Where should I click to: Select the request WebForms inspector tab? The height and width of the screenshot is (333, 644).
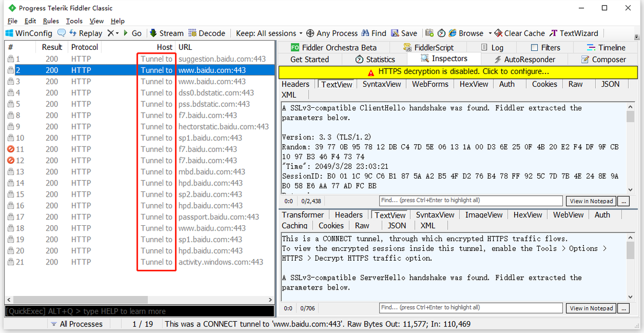[430, 84]
